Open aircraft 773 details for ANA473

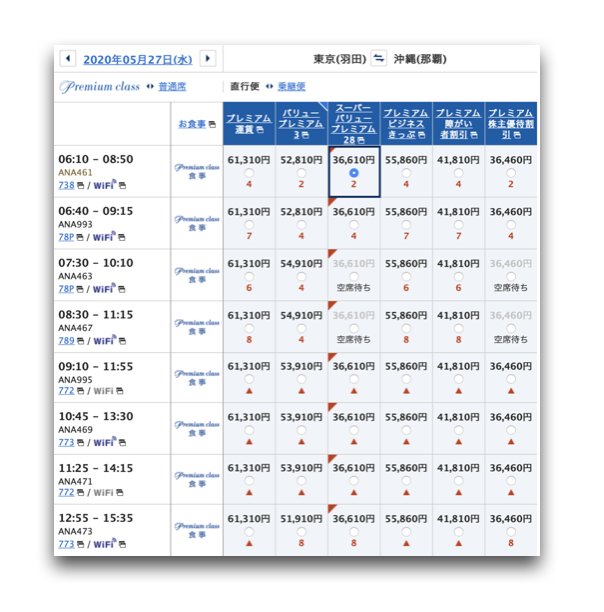(x=66, y=544)
